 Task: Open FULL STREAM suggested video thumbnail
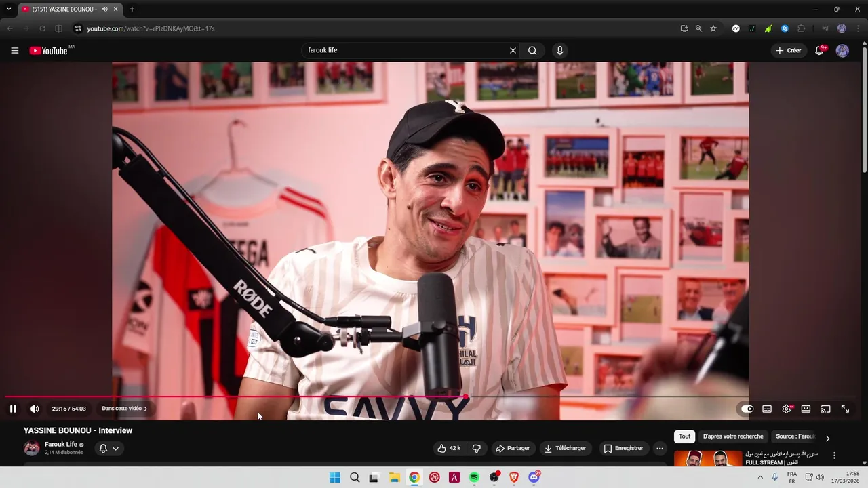coord(708,459)
